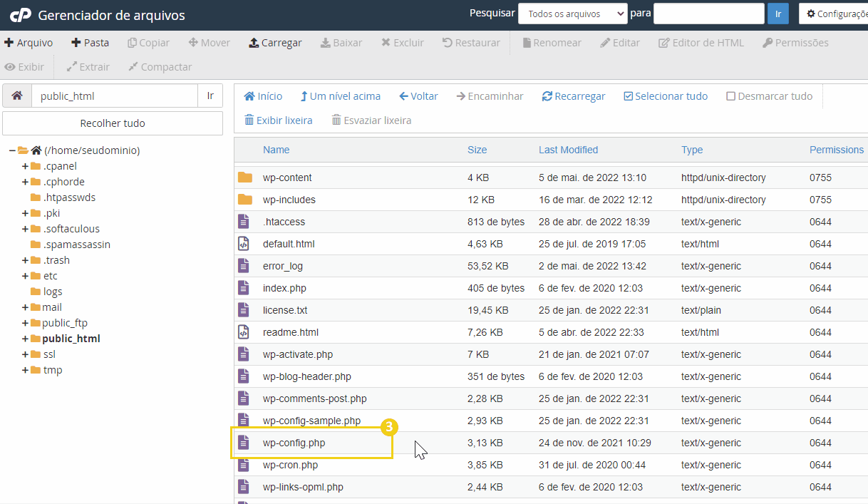Select the .htpasswds folder in tree
Viewport: 868px width, 504px height.
pyautogui.click(x=69, y=197)
